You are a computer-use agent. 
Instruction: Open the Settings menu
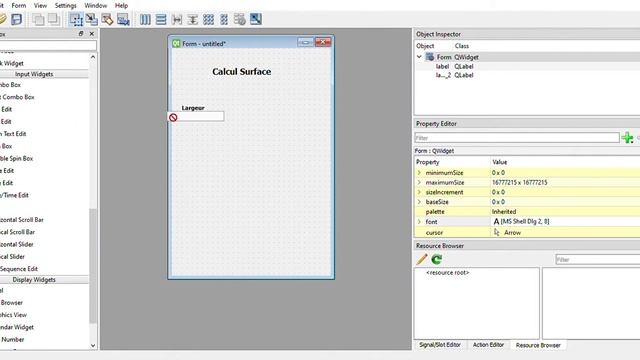(x=65, y=5)
